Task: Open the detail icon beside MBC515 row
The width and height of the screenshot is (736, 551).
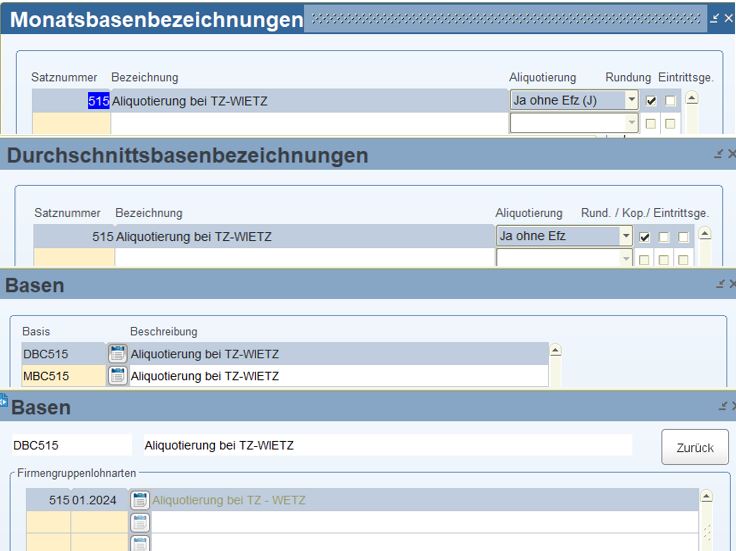Action: pyautogui.click(x=117, y=376)
